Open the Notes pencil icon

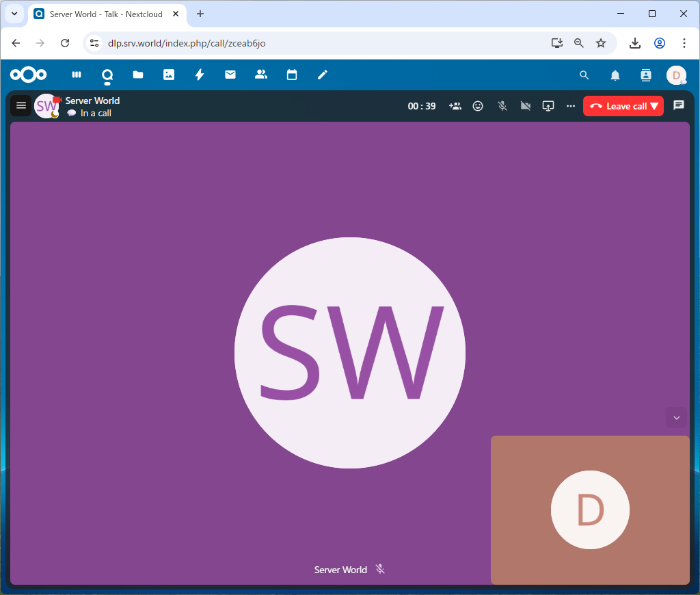tap(323, 75)
